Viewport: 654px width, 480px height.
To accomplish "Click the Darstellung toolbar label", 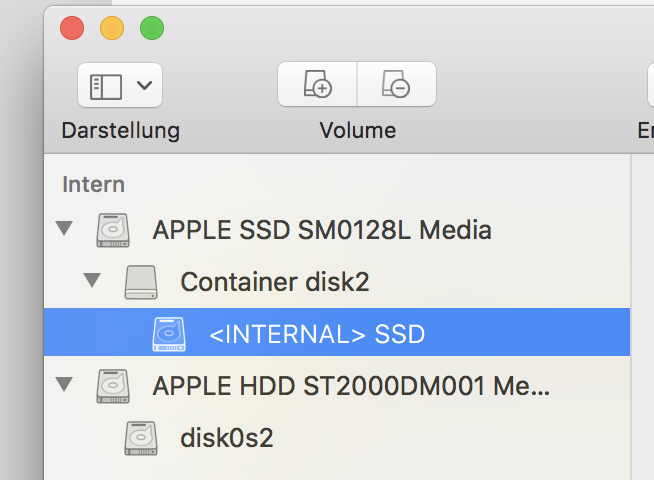I will (x=120, y=130).
